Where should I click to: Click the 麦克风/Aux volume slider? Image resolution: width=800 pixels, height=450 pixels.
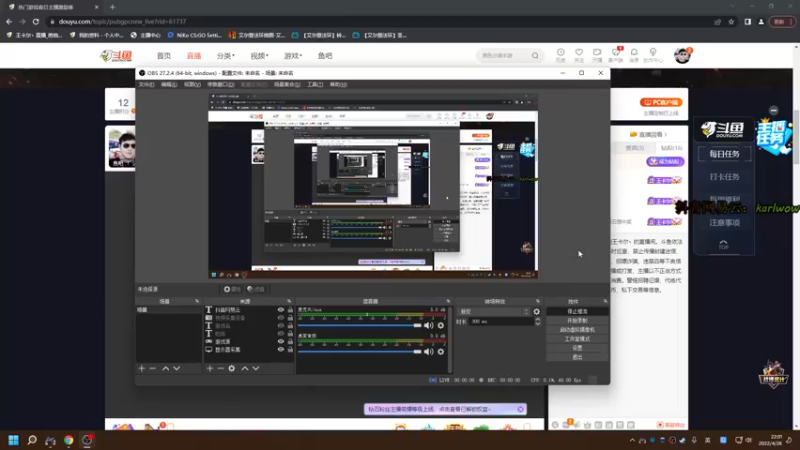(360, 326)
